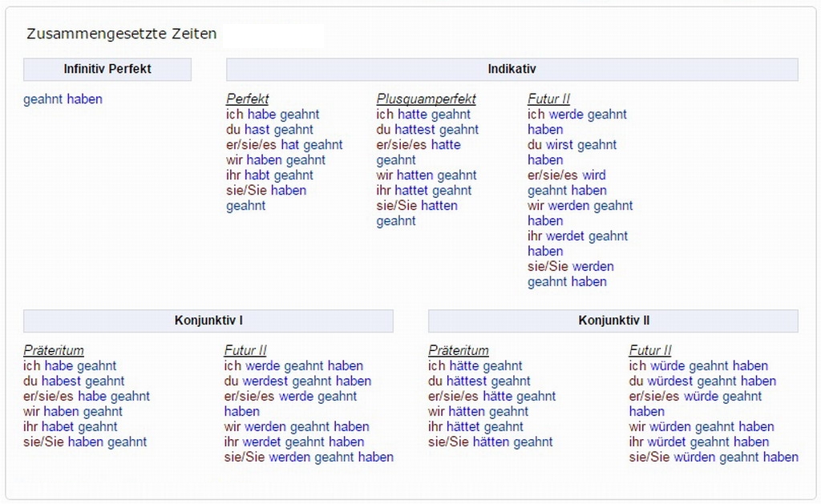Click the 'ich hätte geahnt' form
The height and width of the screenshot is (504, 821).
coord(475,366)
